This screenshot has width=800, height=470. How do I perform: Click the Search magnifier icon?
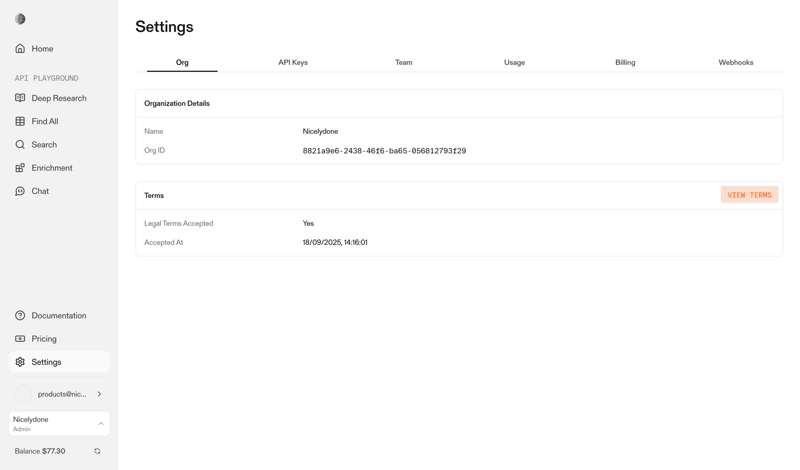coord(20,145)
